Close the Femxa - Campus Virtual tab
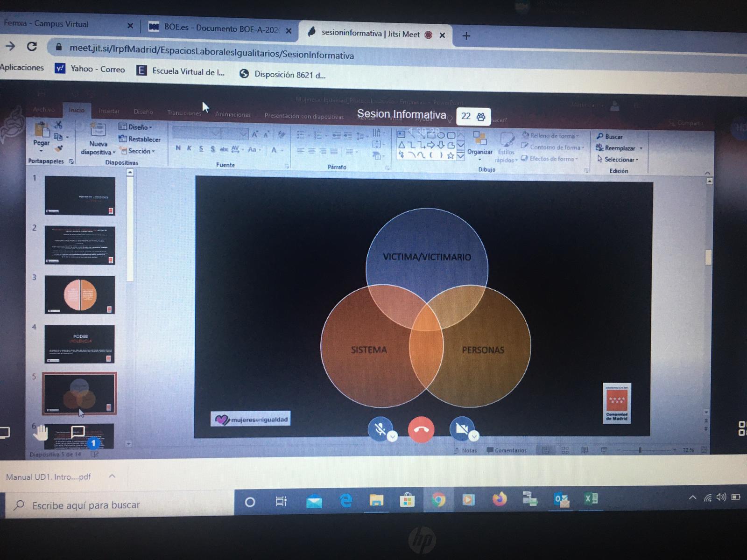This screenshot has height=560, width=747. [130, 26]
